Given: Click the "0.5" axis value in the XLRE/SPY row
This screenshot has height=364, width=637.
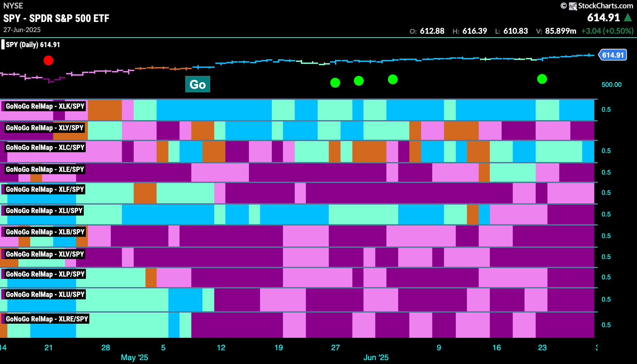Looking at the screenshot, I should [x=606, y=325].
